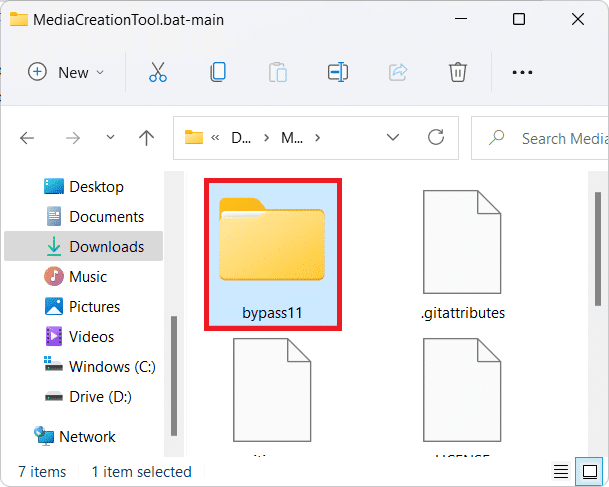The height and width of the screenshot is (487, 609).
Task: Maximize the File Explorer window
Action: click(519, 19)
